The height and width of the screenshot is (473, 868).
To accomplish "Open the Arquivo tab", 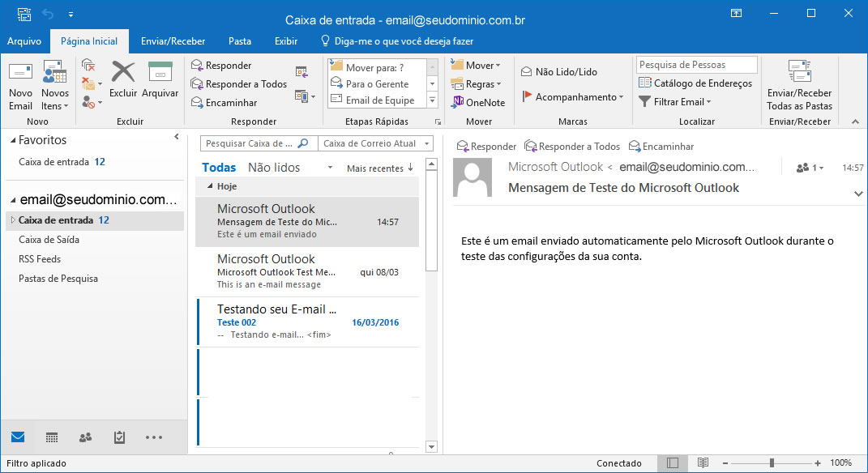I will [x=24, y=41].
